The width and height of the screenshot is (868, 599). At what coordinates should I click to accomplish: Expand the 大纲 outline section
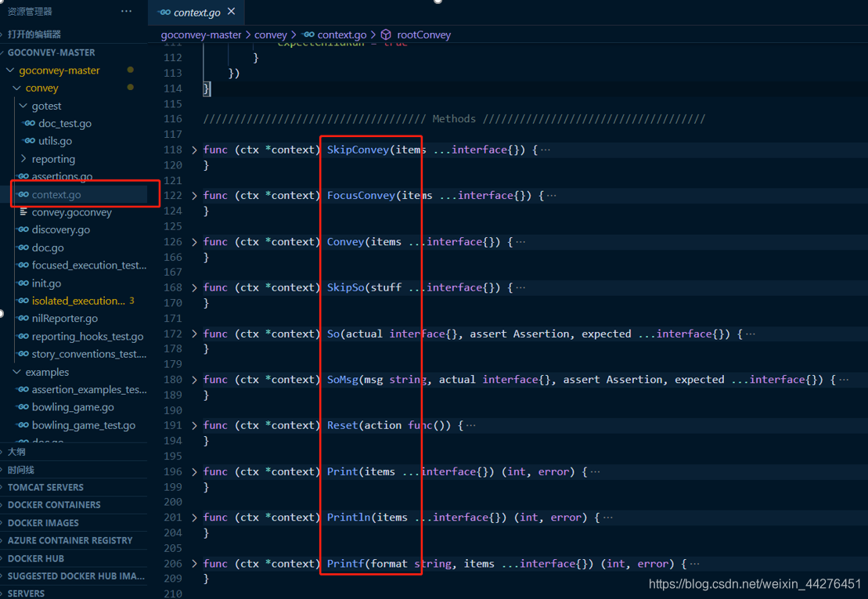[x=16, y=452]
